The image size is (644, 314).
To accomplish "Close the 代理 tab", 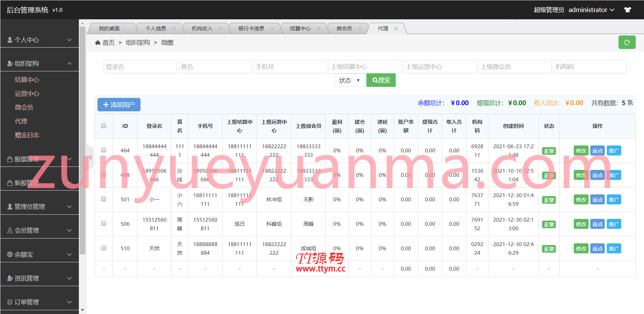I will pyautogui.click(x=396, y=29).
